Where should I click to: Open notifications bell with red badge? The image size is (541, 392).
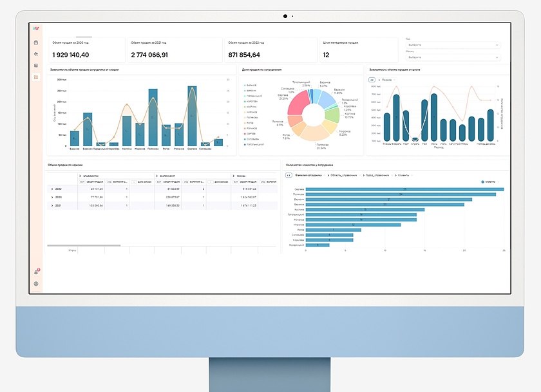coord(36,272)
